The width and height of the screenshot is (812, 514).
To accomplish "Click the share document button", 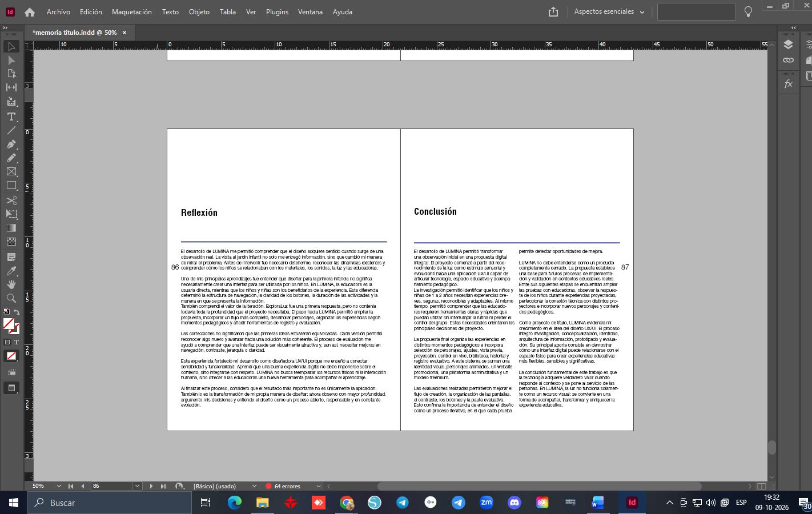I will 553,12.
